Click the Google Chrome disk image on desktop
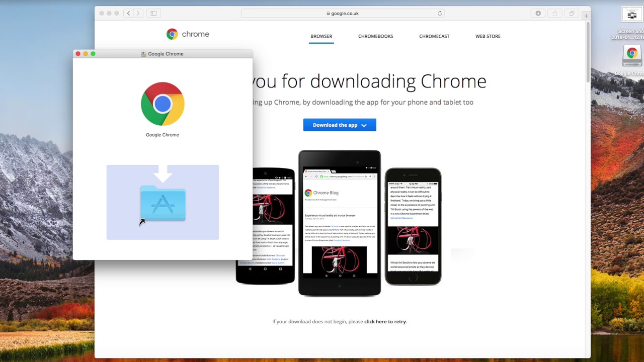 click(x=632, y=56)
